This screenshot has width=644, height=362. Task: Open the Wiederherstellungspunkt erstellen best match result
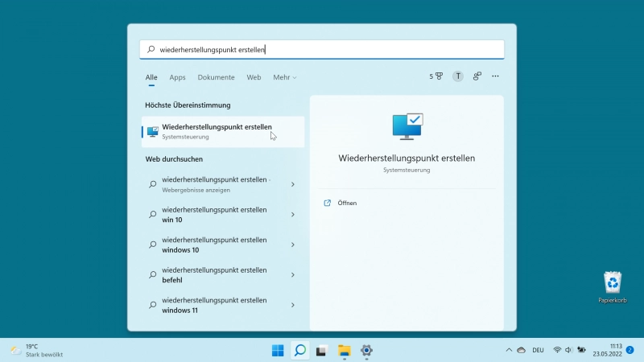coord(223,132)
